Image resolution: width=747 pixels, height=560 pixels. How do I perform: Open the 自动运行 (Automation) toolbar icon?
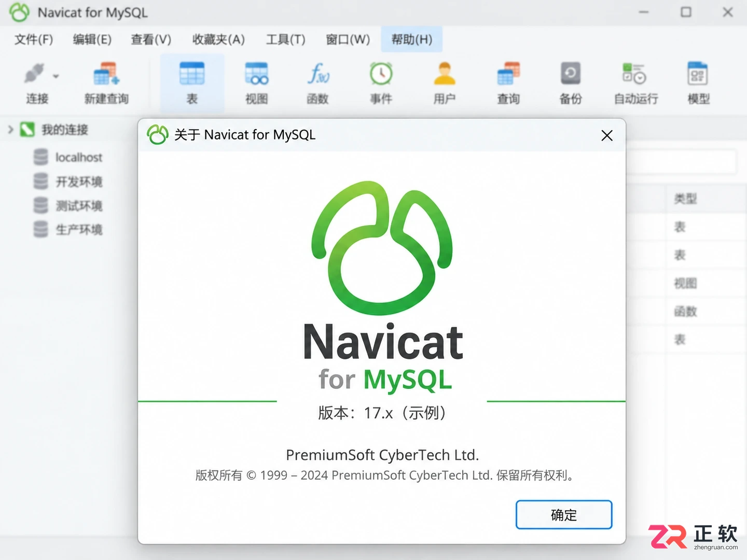(634, 74)
